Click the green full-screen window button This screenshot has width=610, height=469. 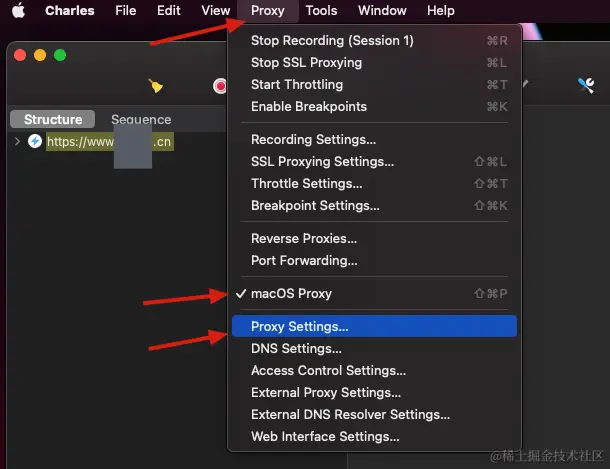point(60,55)
